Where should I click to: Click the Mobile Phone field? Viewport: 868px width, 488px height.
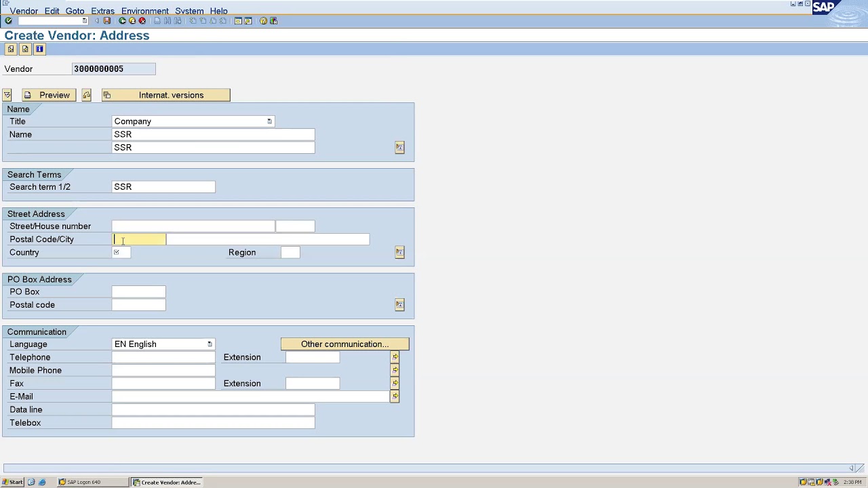click(163, 371)
